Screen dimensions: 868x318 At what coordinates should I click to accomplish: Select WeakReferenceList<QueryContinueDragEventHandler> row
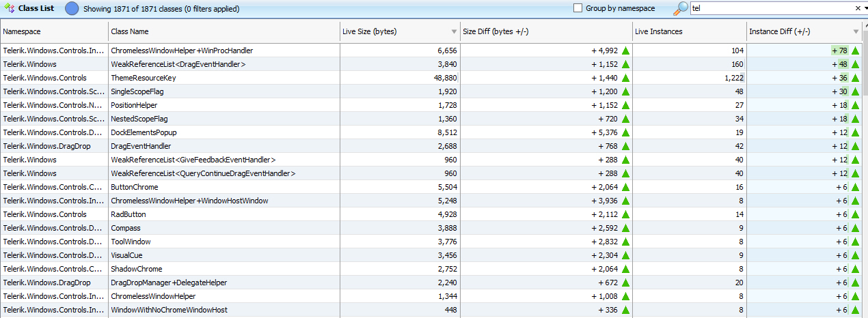[431, 173]
